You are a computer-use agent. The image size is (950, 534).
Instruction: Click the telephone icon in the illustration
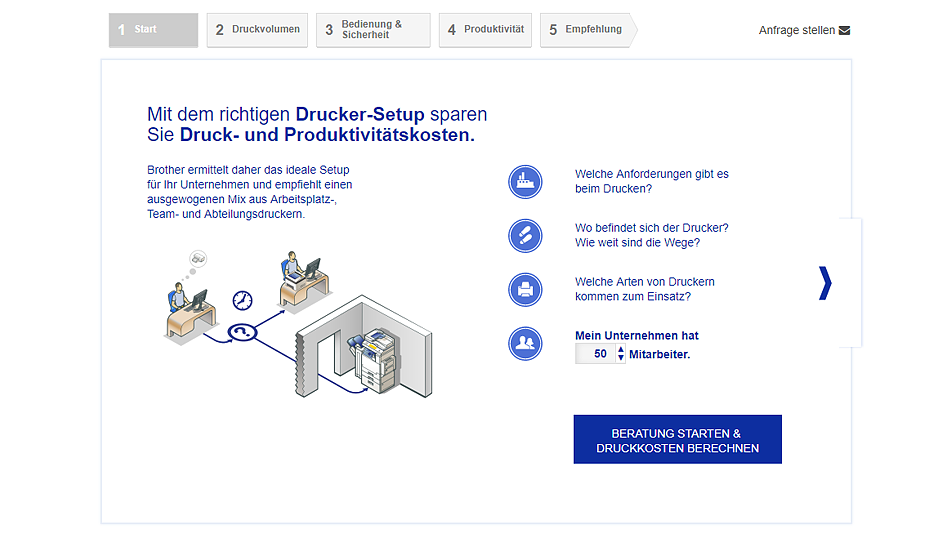[x=240, y=332]
